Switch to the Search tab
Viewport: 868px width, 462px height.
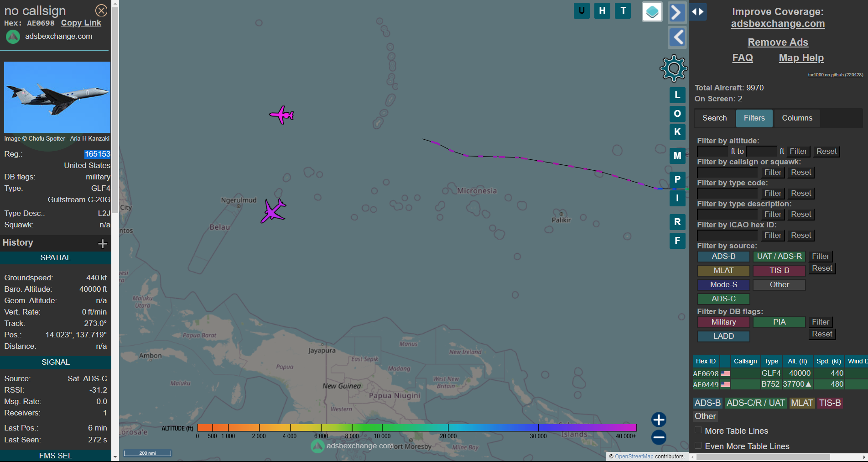(714, 118)
